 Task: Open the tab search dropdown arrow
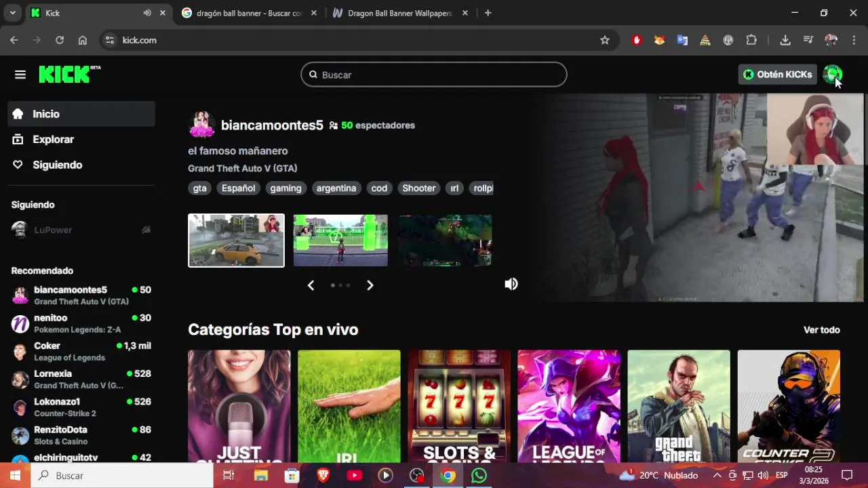pyautogui.click(x=12, y=13)
